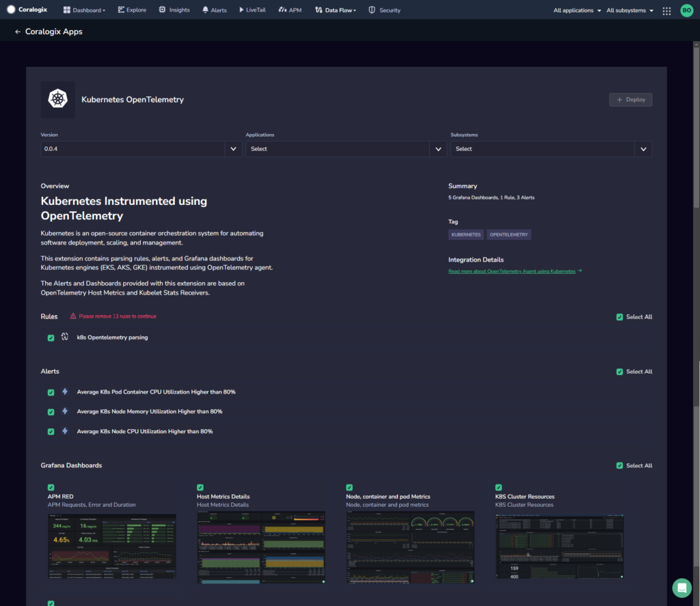Viewport: 700px width, 606px height.
Task: Click the KUBERNETES tag
Action: point(466,234)
